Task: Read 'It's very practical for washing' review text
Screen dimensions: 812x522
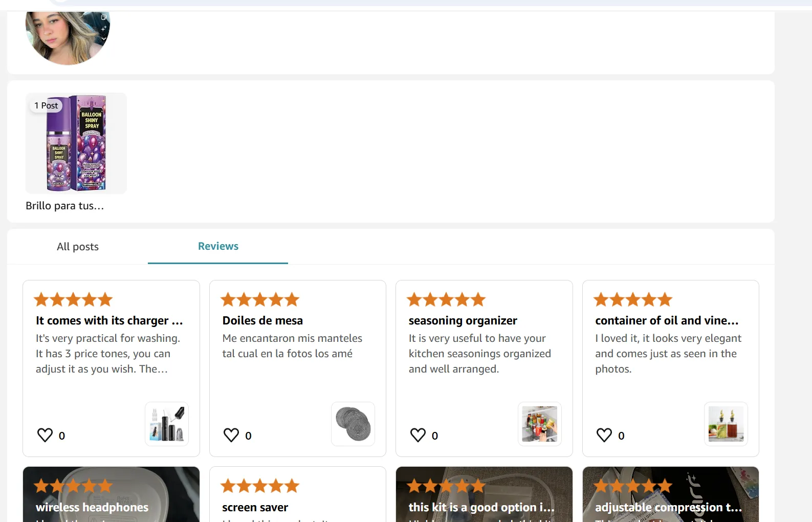Action: click(108, 354)
